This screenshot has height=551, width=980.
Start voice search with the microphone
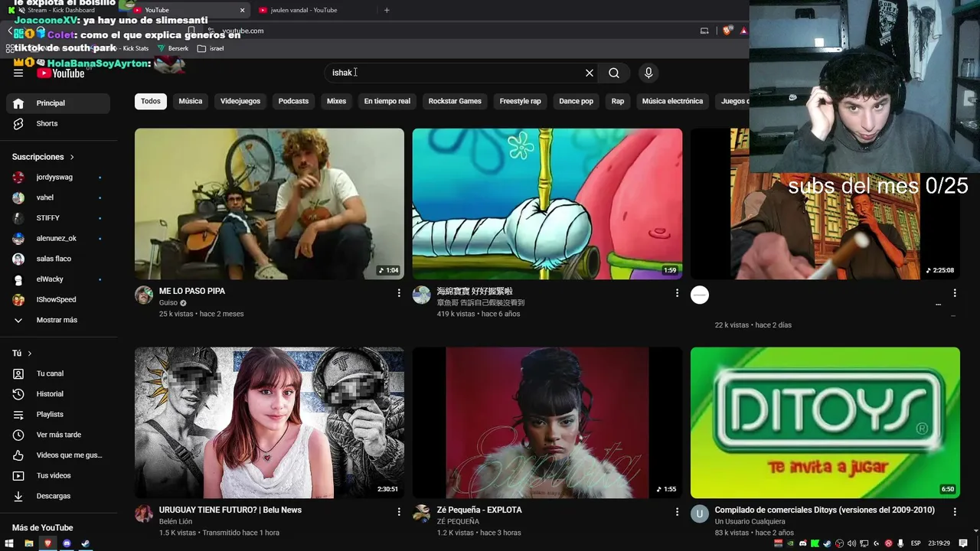tap(648, 73)
